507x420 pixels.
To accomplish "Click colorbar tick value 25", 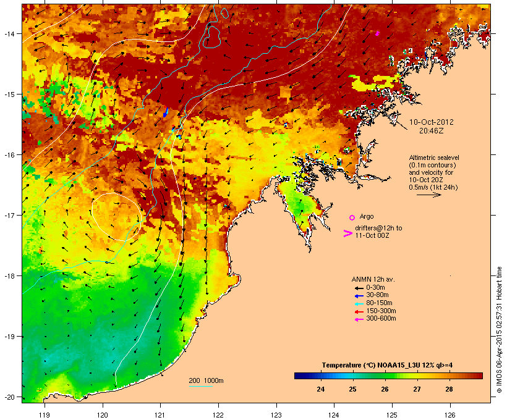I will (352, 389).
